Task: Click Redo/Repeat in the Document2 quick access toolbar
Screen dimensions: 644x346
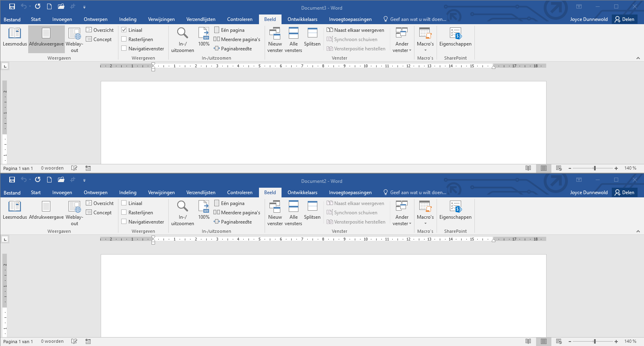Action: (x=37, y=180)
